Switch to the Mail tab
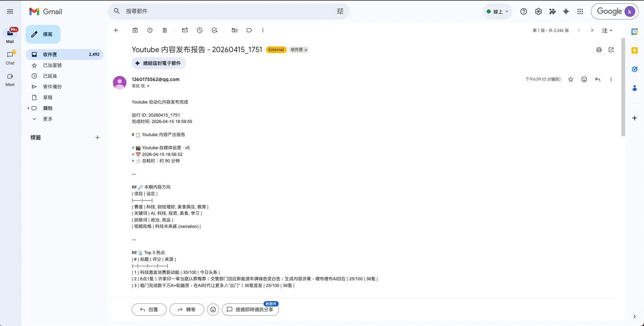The image size is (644, 326). point(10,36)
